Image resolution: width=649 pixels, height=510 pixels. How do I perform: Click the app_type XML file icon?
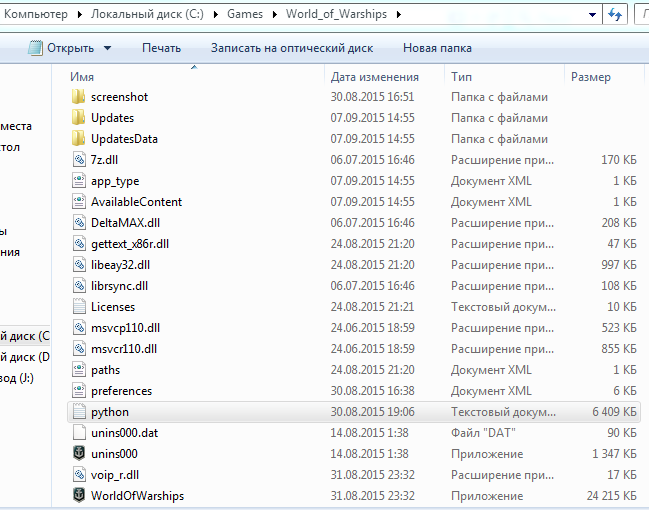(x=79, y=181)
